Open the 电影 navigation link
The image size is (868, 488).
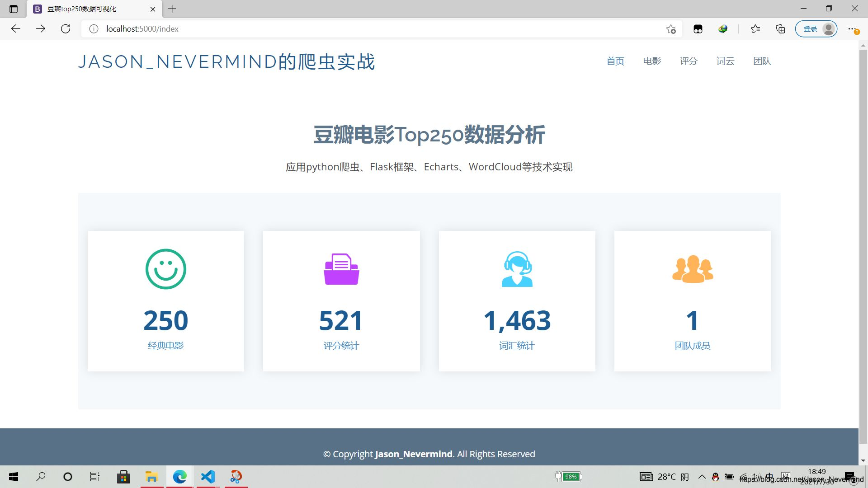(x=652, y=61)
